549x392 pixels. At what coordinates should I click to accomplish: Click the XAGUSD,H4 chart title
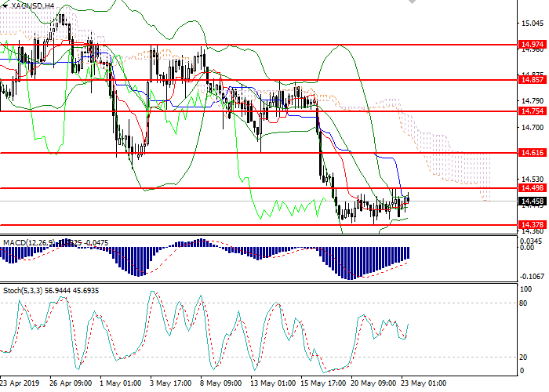point(33,5)
